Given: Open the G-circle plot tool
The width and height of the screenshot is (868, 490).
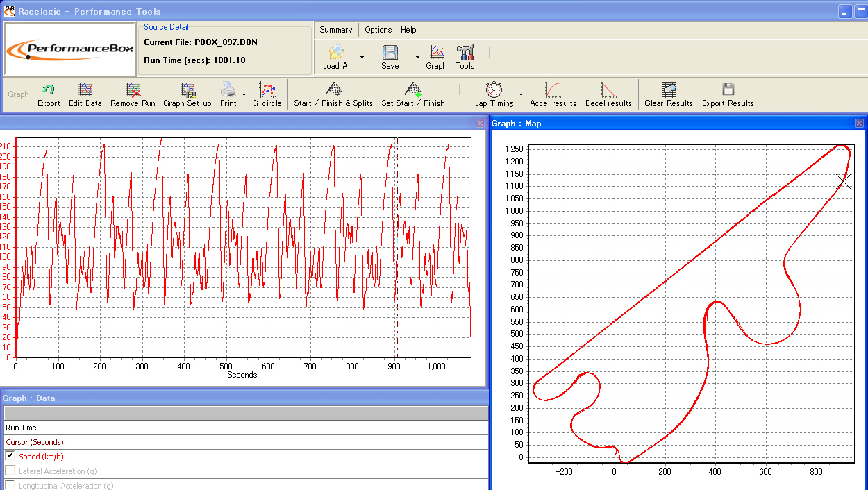Looking at the screenshot, I should [x=267, y=90].
